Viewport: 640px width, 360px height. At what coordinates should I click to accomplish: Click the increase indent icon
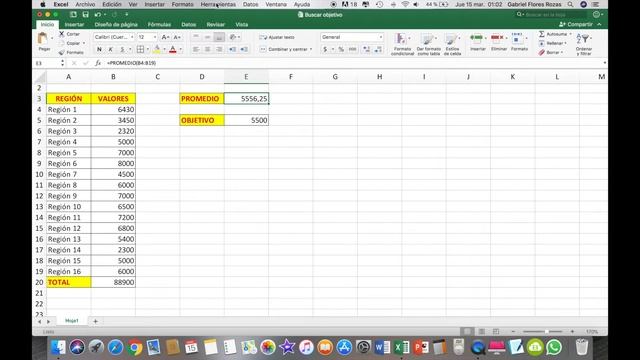tap(244, 49)
